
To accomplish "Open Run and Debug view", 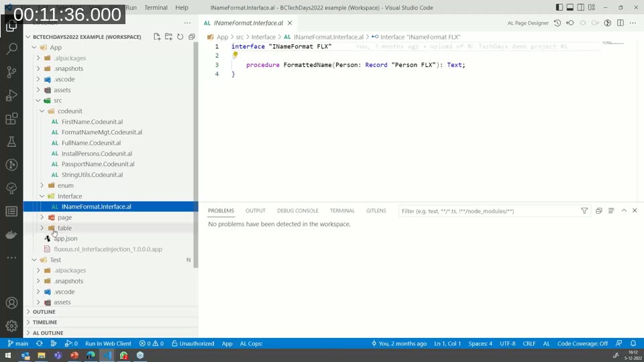I will coord(11,95).
